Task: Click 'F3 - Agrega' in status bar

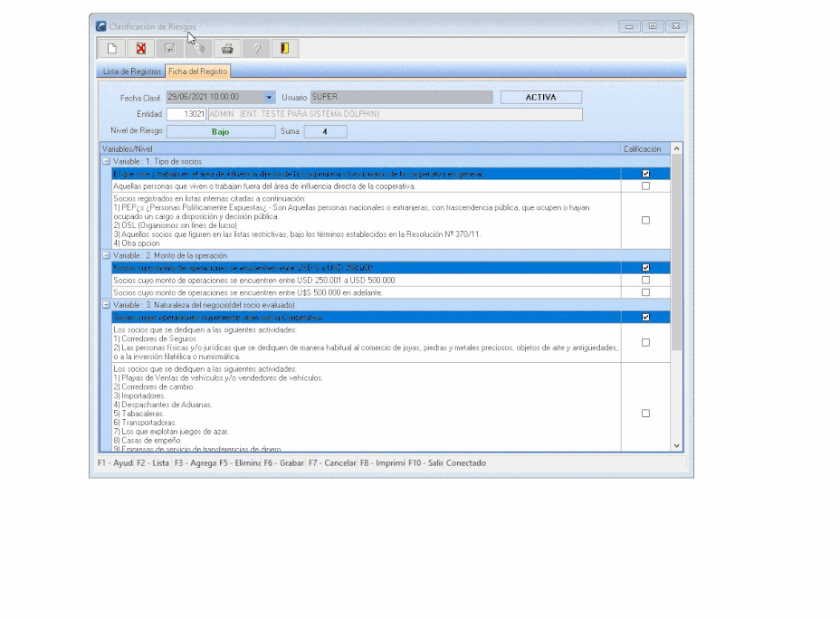Action: [x=195, y=463]
